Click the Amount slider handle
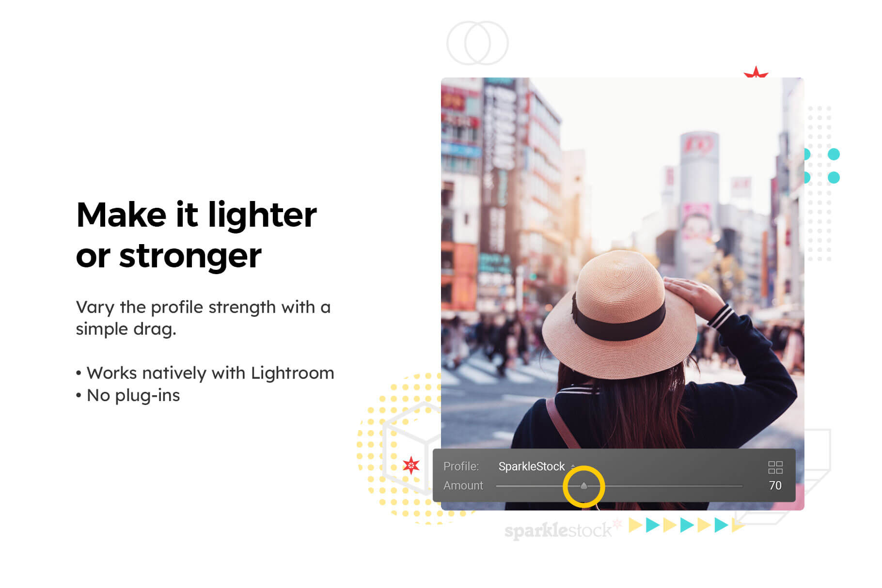 point(583,486)
